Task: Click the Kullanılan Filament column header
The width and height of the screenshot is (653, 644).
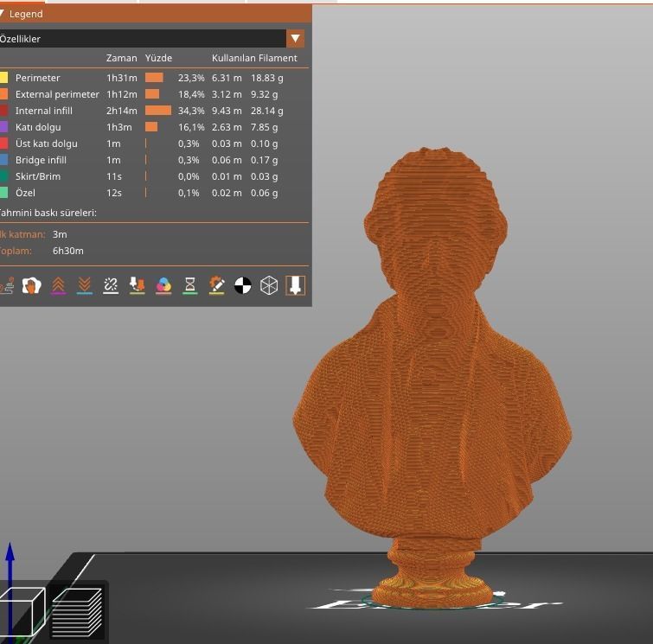Action: tap(254, 58)
